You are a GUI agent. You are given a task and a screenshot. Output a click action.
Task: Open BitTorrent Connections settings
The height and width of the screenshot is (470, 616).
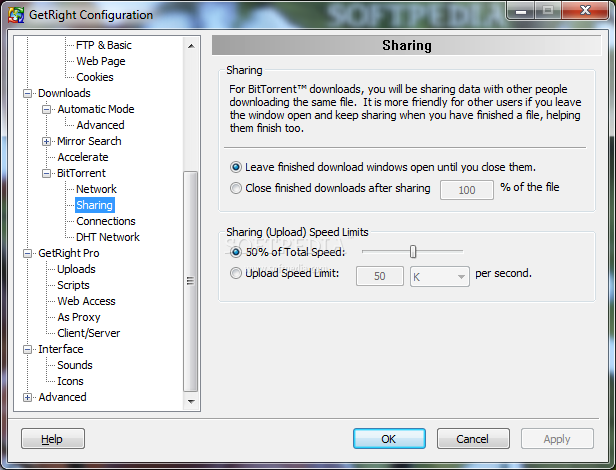click(106, 221)
